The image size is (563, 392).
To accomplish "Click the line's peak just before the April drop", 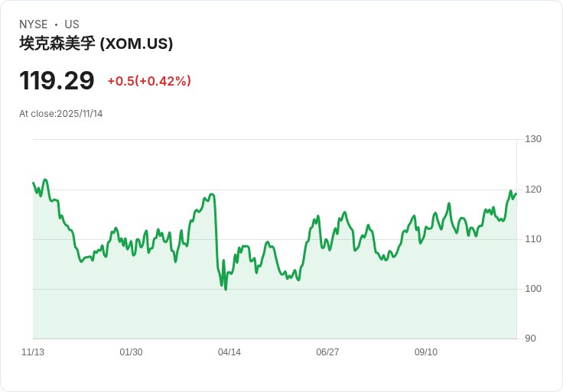I will click(212, 194).
